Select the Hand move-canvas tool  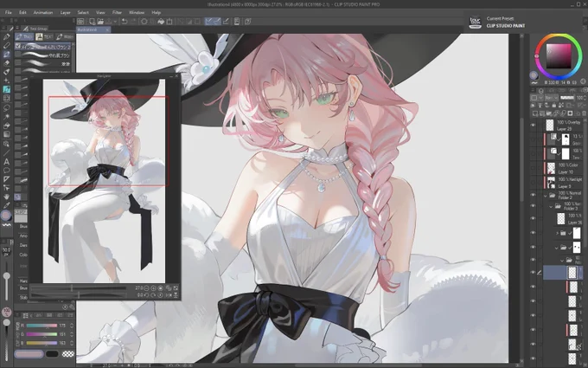point(6,197)
